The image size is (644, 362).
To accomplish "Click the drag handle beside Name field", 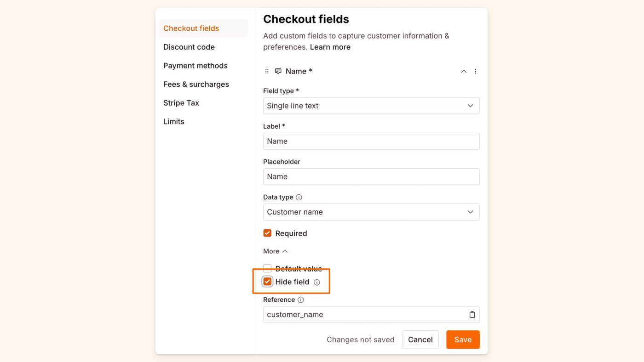I will coord(267,71).
